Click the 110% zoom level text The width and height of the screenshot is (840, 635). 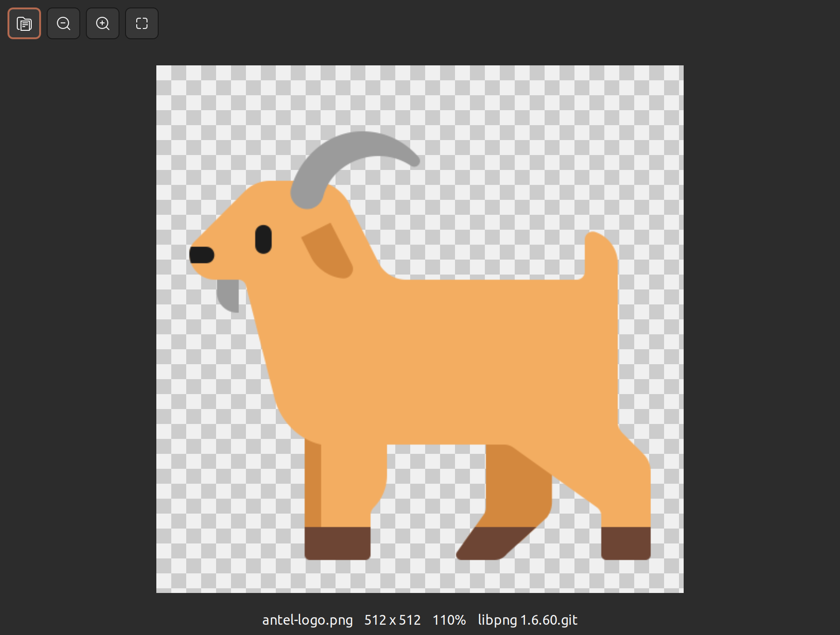pyautogui.click(x=449, y=620)
